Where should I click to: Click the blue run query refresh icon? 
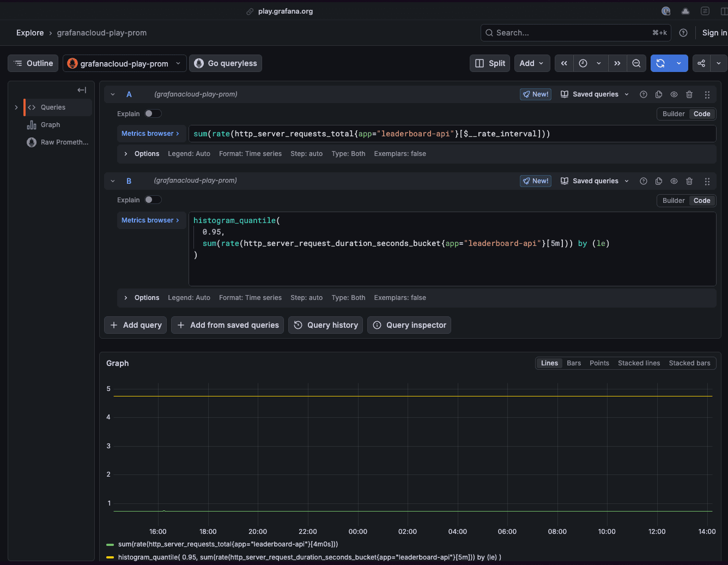click(660, 63)
